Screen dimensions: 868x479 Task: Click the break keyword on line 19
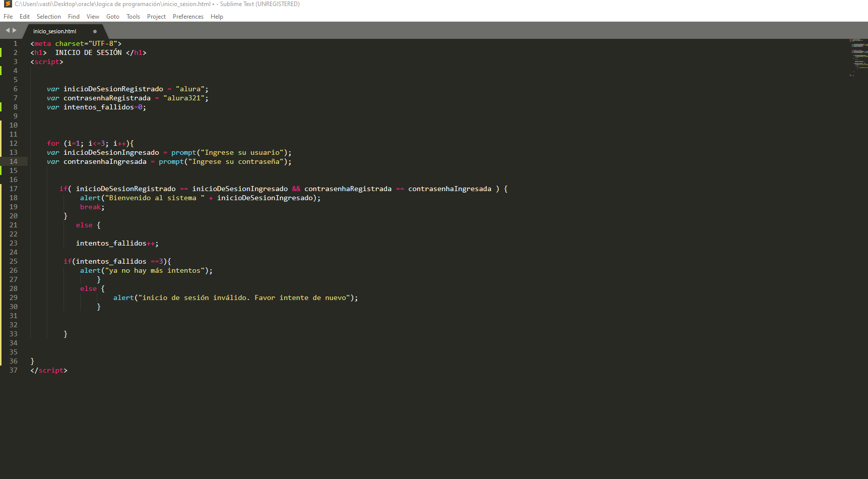(x=90, y=207)
